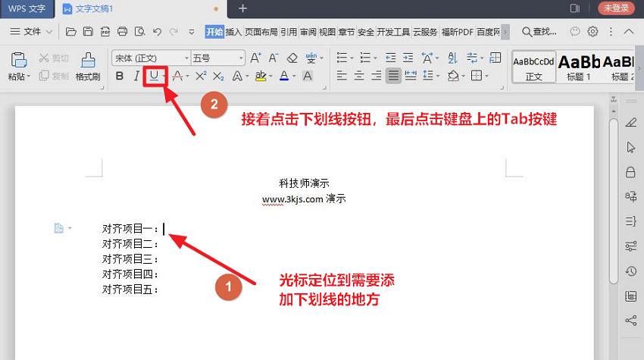This screenshot has height=360, width=644.
Task: Apply the 正文 style
Action: [x=533, y=67]
